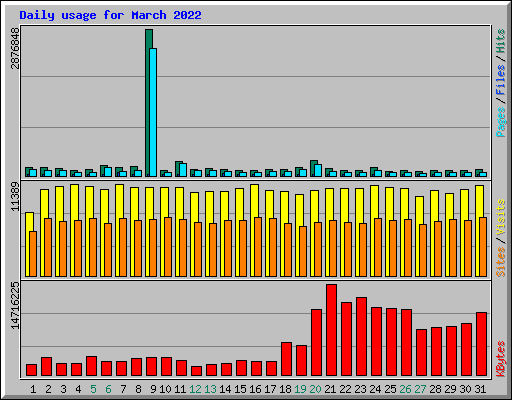Click the dark green Hits bar for day 9
This screenshot has width=512, height=400.
pos(148,103)
